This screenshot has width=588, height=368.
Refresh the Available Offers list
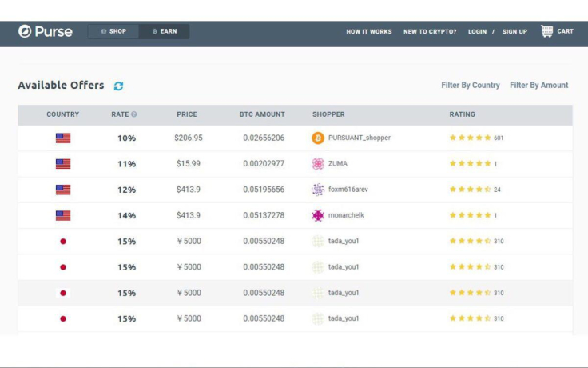(x=118, y=86)
